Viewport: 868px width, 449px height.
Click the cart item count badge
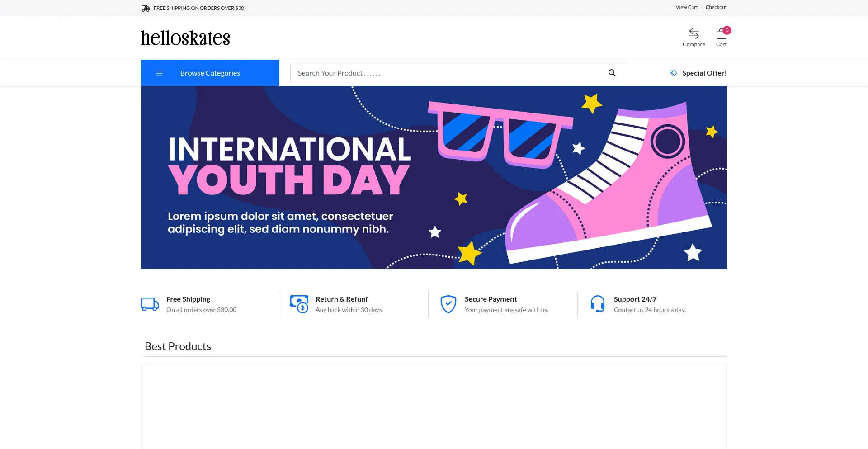pyautogui.click(x=727, y=30)
